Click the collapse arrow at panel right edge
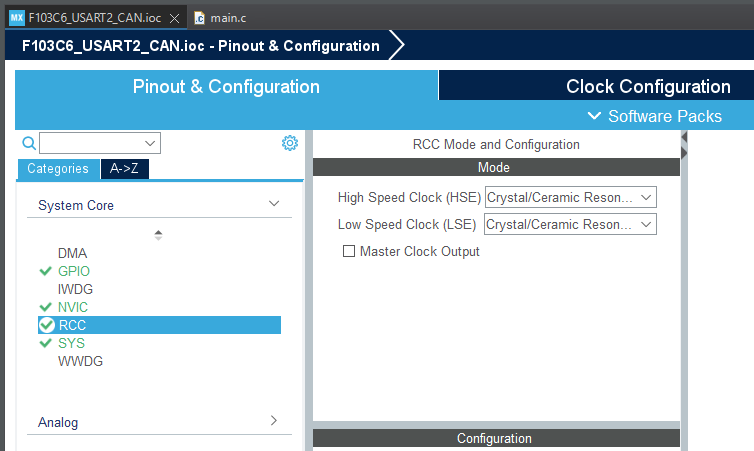Image resolution: width=754 pixels, height=451 pixels. [x=685, y=150]
